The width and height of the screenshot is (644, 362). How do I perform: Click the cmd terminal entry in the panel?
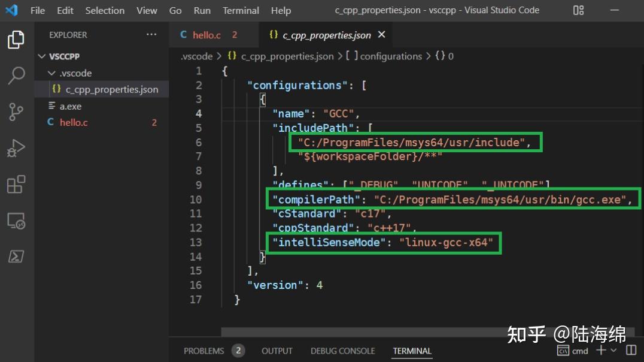point(573,351)
